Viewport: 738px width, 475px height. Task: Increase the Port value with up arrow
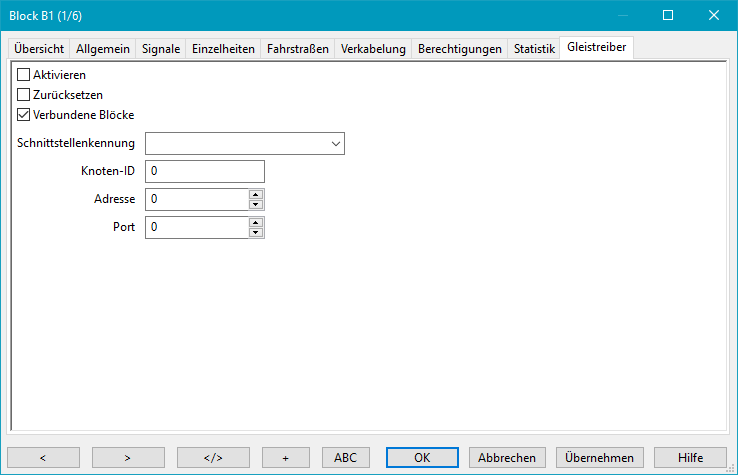[256, 222]
